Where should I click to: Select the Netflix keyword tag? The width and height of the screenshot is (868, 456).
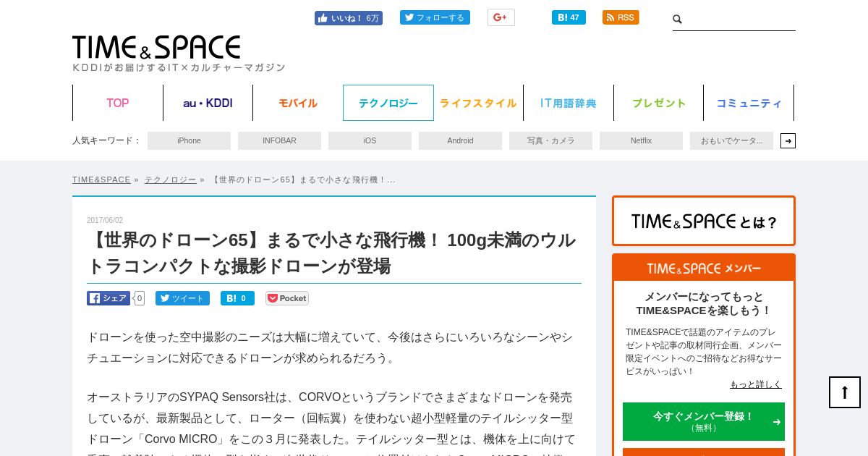(x=641, y=140)
